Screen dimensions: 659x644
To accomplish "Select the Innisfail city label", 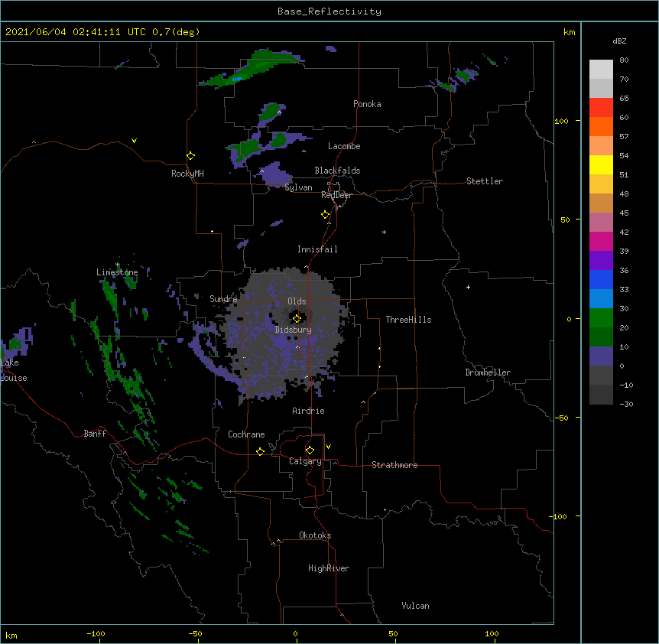I will point(317,249).
